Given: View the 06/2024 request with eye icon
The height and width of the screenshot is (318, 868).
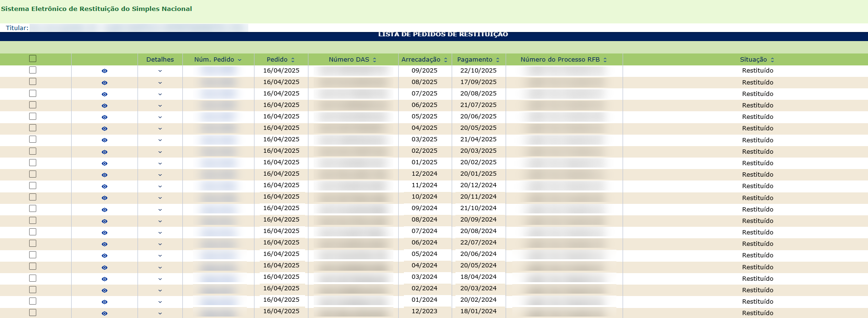Looking at the screenshot, I should (x=105, y=244).
